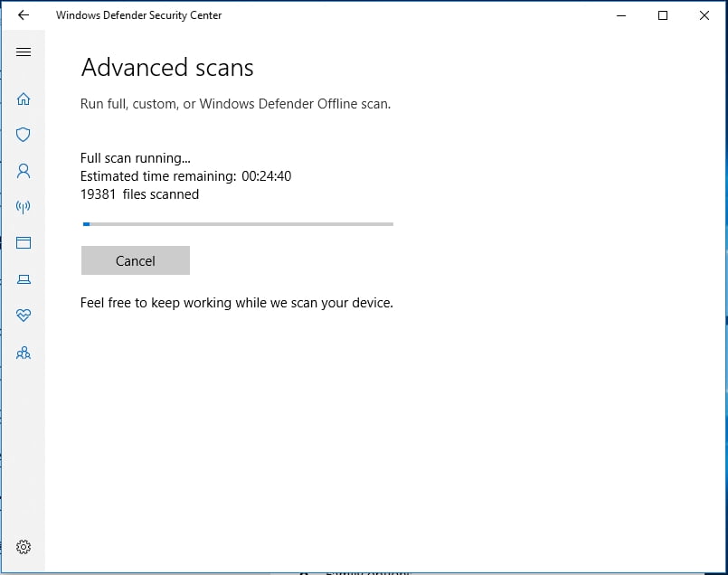The height and width of the screenshot is (575, 728).
Task: Cancel the running full scan
Action: [x=135, y=260]
